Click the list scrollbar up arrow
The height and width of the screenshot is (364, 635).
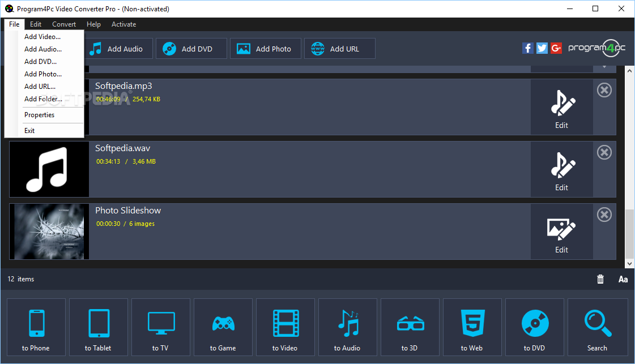coord(629,70)
